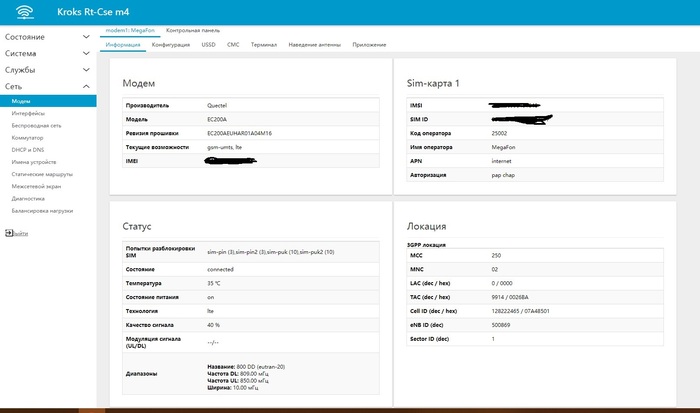Switch to the USSD tab
700x413 pixels.
coord(208,45)
